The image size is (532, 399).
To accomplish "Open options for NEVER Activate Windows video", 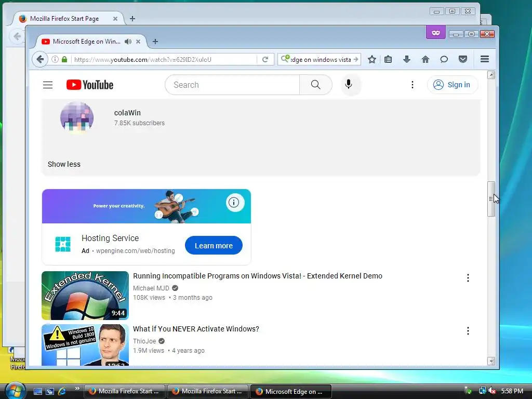I will point(468,331).
